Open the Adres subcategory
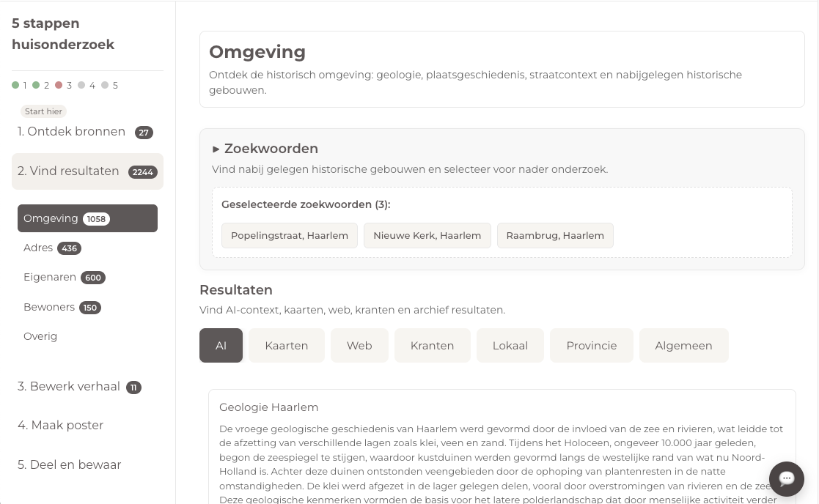The image size is (819, 504). [38, 248]
